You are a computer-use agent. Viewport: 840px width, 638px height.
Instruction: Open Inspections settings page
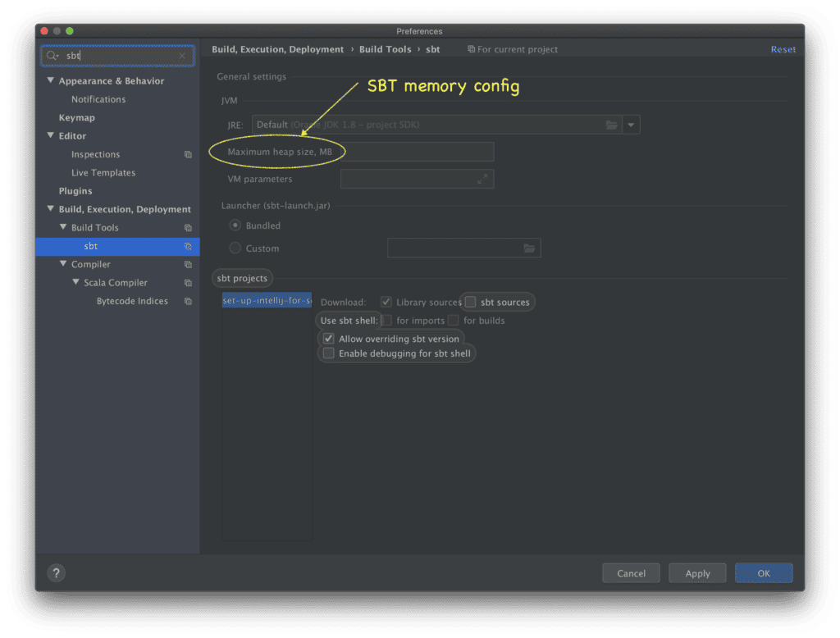coord(95,154)
